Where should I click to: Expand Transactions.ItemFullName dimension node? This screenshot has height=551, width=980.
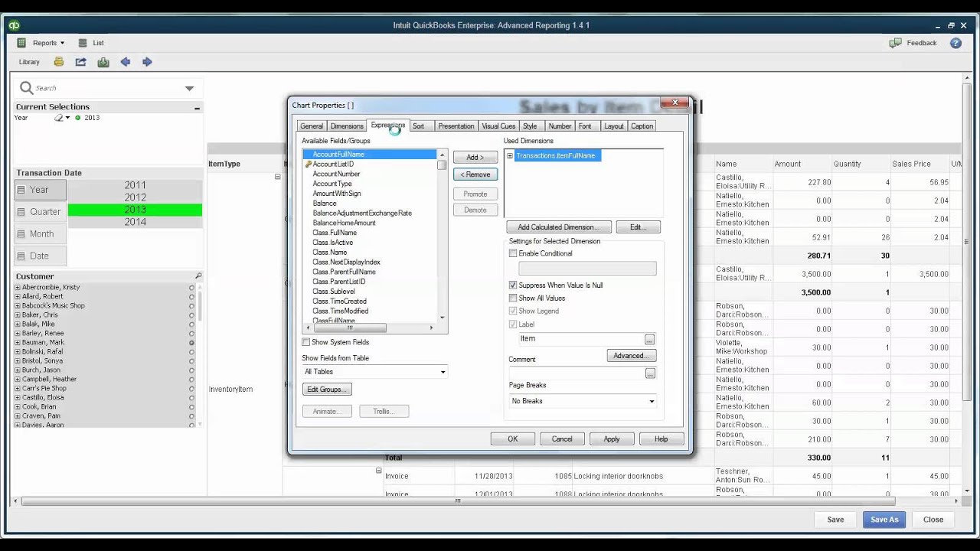coord(510,156)
